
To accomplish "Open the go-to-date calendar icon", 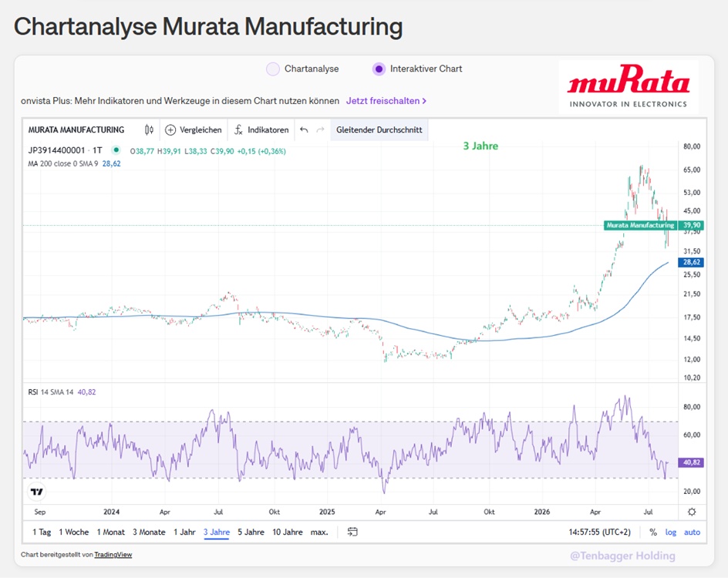I will [352, 532].
